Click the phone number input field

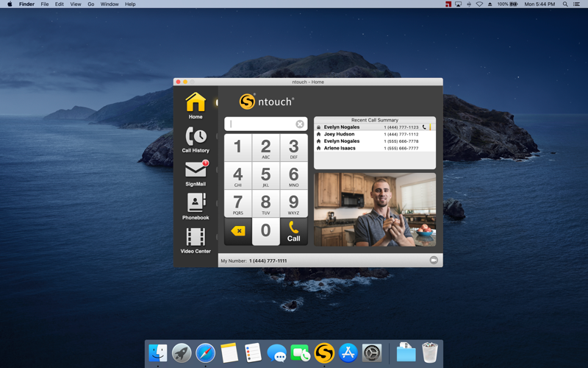click(x=265, y=124)
